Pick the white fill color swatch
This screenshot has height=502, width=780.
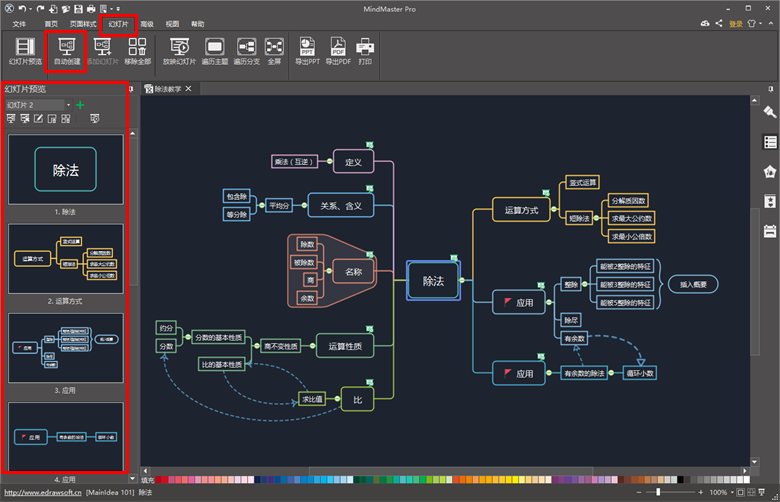tap(747, 480)
